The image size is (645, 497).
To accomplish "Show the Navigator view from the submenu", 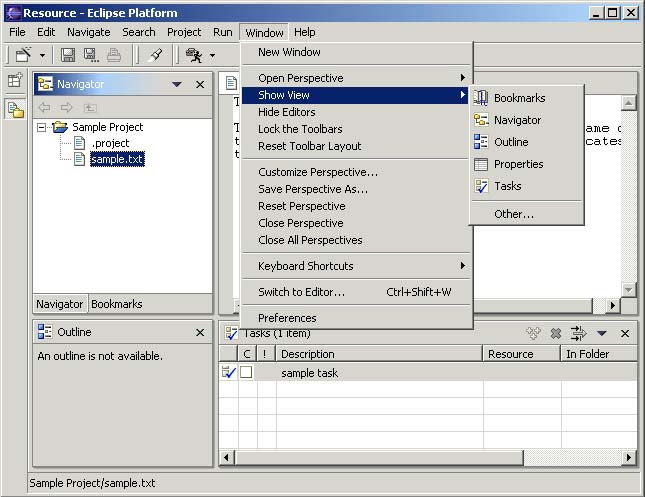I will (x=526, y=120).
